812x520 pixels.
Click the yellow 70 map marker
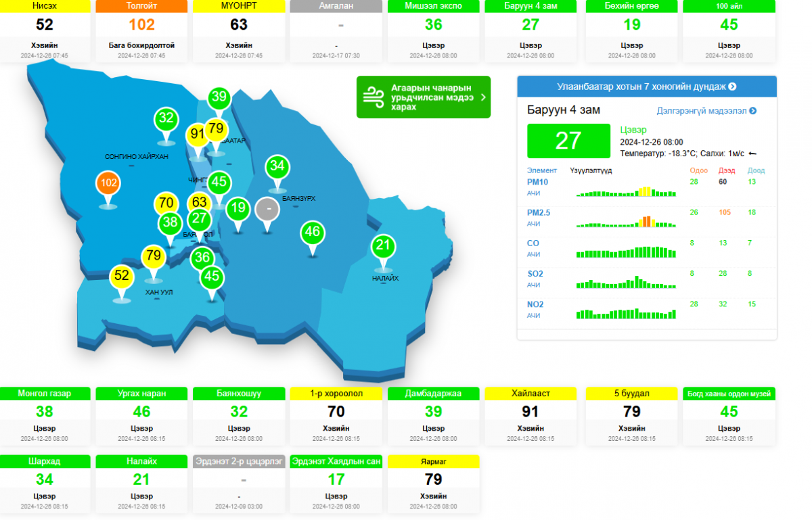[x=166, y=203]
